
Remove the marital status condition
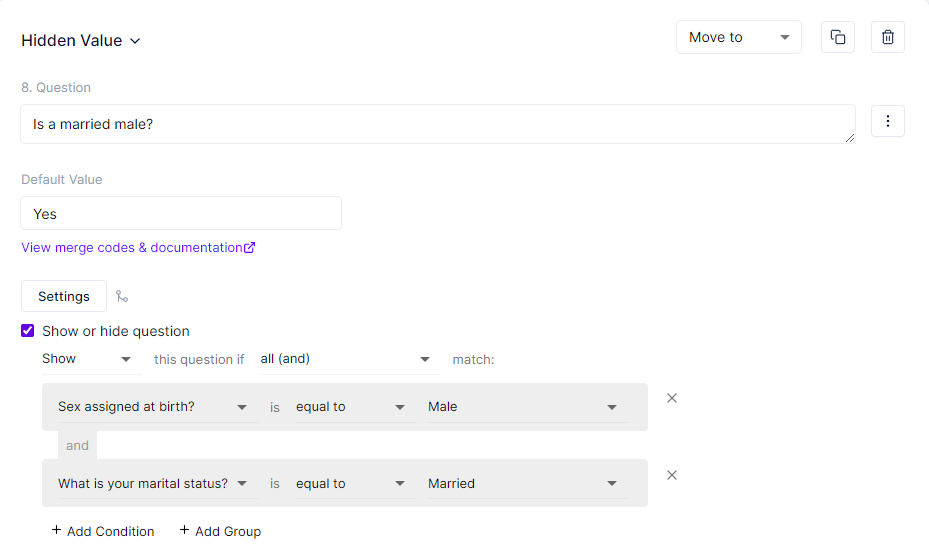672,475
